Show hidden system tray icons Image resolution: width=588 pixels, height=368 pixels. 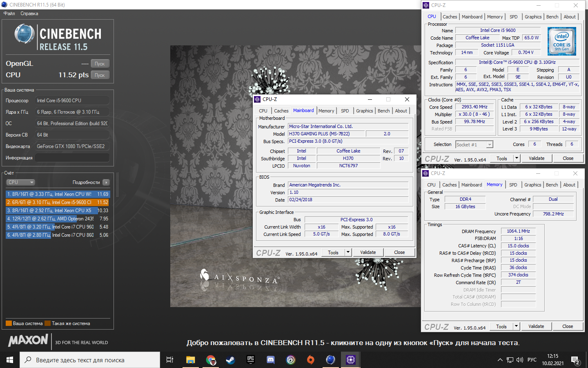point(500,360)
